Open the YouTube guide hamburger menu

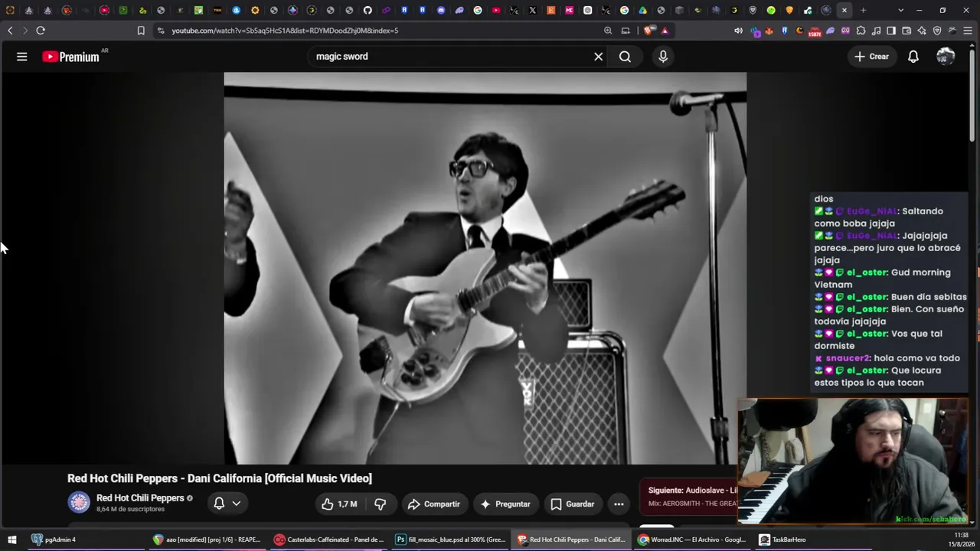(22, 57)
